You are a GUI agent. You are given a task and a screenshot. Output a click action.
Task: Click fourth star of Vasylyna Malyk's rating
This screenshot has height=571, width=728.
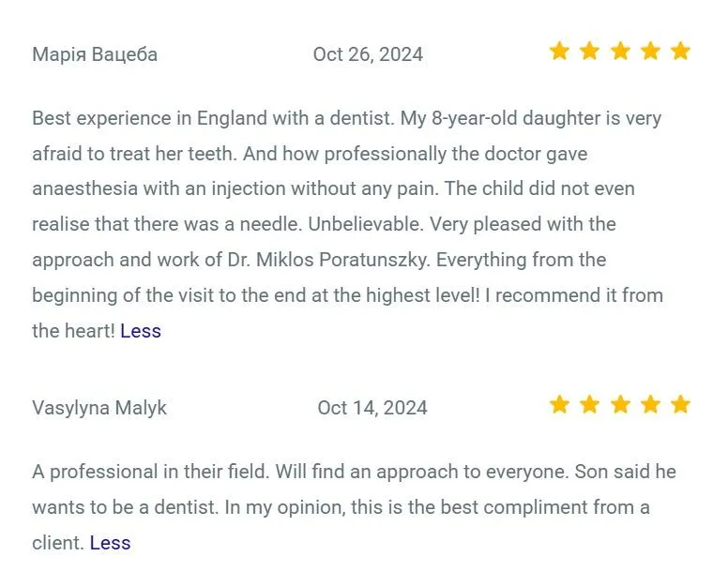650,404
